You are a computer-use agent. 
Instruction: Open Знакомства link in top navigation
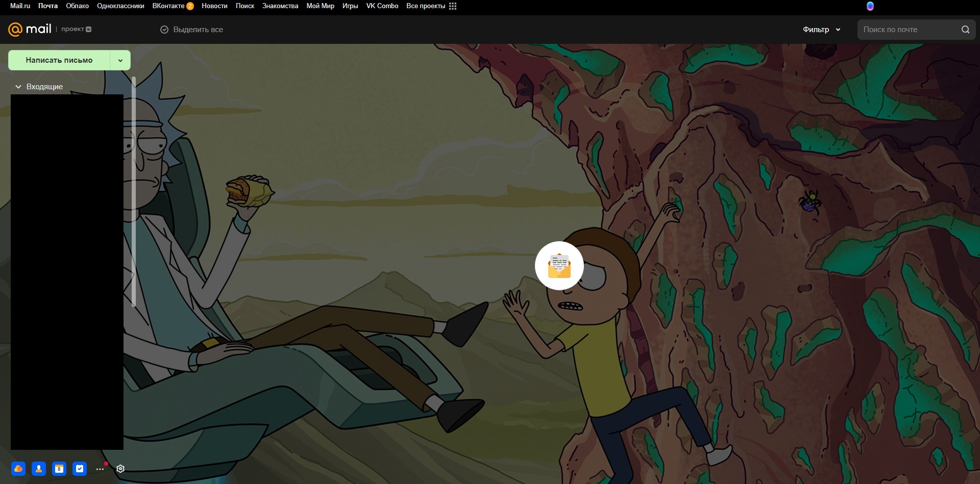click(280, 6)
